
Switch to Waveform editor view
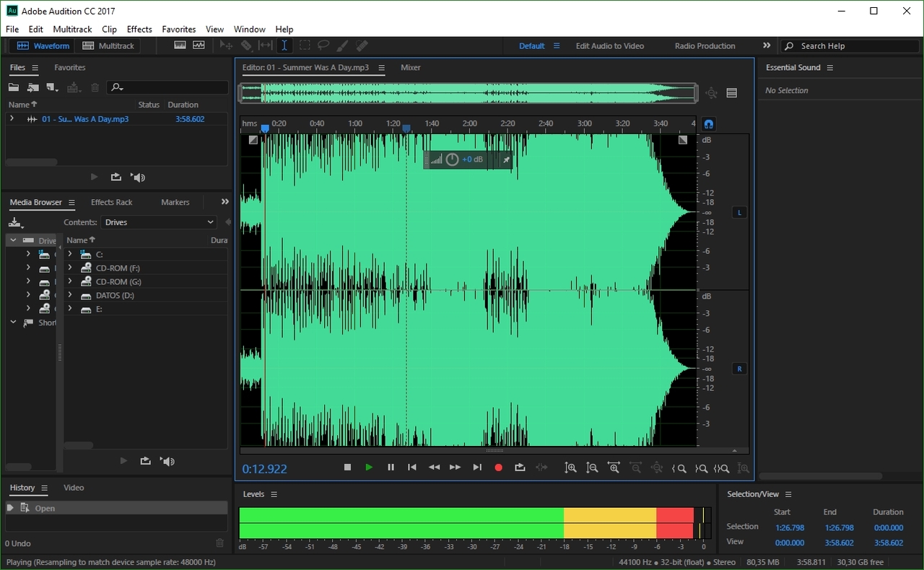pos(43,45)
